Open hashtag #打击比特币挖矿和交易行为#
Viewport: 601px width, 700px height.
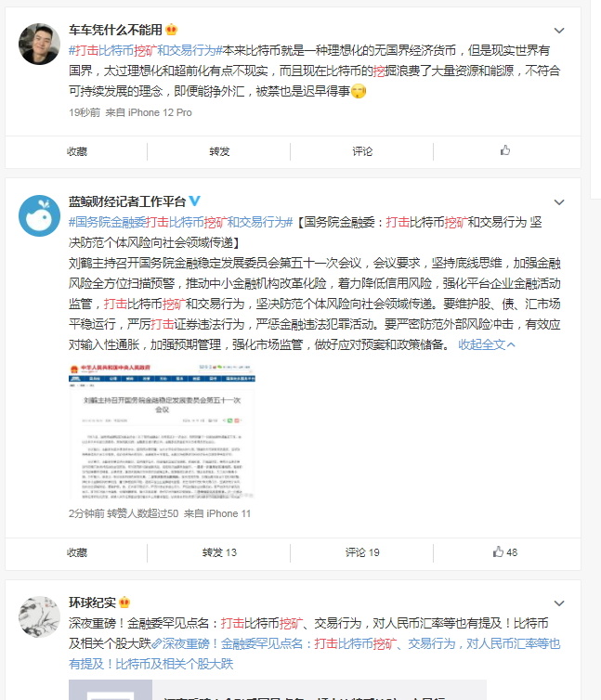click(146, 50)
